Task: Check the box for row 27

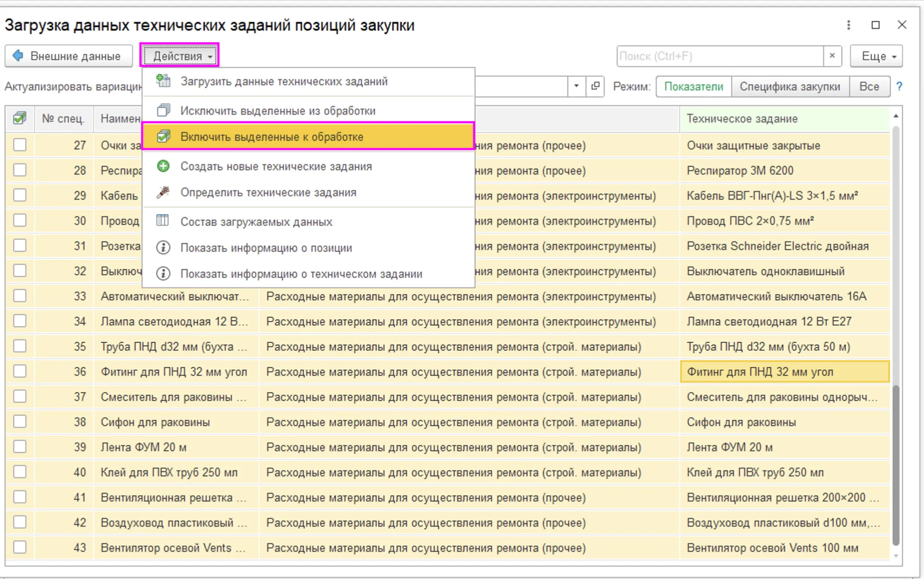Action: [20, 145]
